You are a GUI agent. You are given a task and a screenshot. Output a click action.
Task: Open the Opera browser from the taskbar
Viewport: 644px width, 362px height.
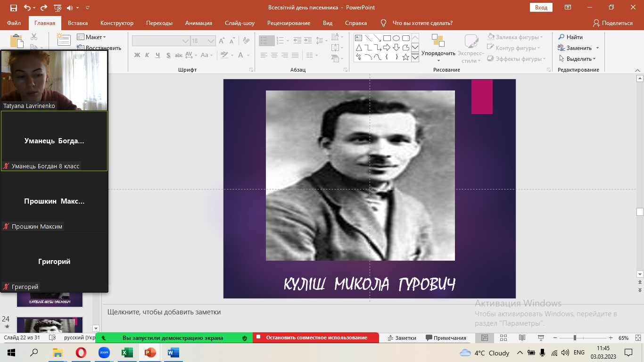tap(81, 353)
